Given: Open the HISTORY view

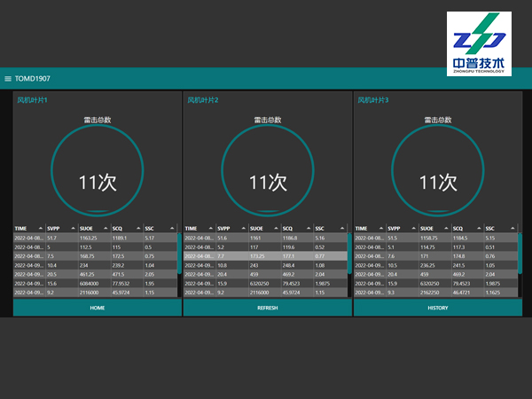Looking at the screenshot, I should (x=438, y=308).
